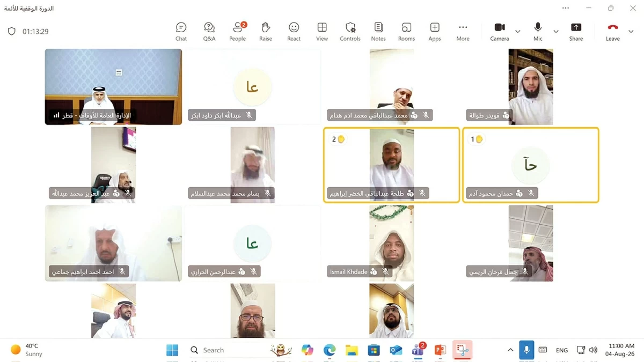Open the More actions menu
This screenshot has height=362, width=644.
(x=463, y=31)
